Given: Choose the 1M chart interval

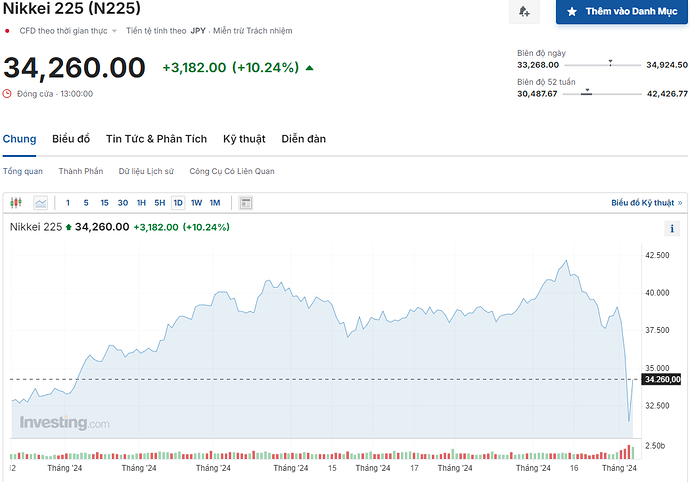Looking at the screenshot, I should point(215,203).
